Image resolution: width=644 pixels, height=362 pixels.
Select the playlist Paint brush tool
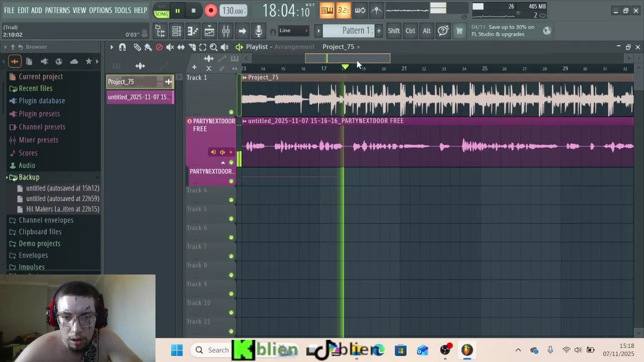[x=148, y=47]
